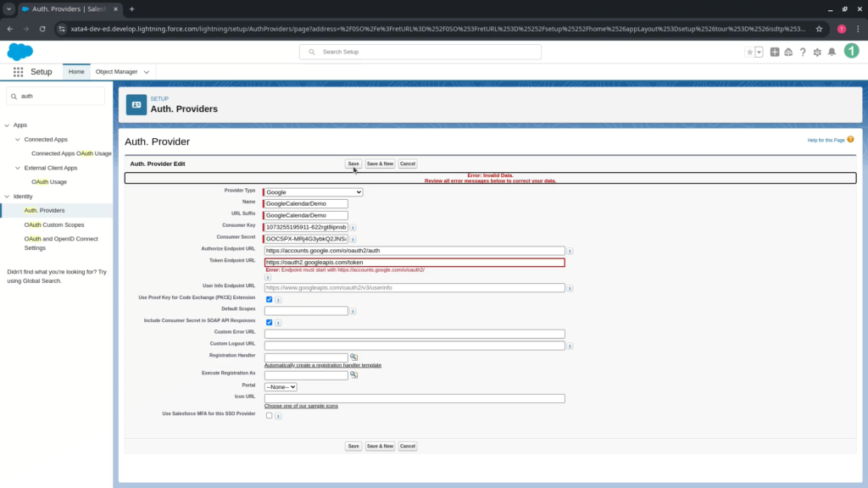868x488 pixels.
Task: Click the Auth. Providers setup header icon
Action: click(x=136, y=104)
